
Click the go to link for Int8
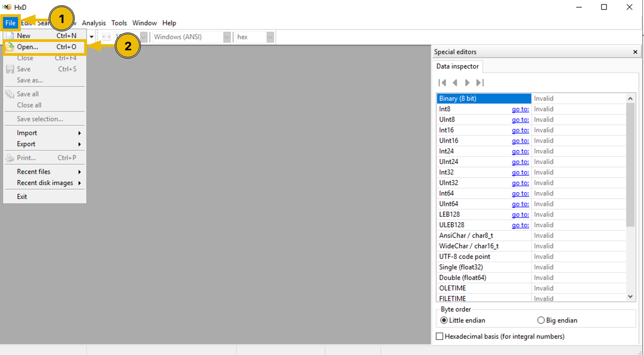pyautogui.click(x=520, y=109)
